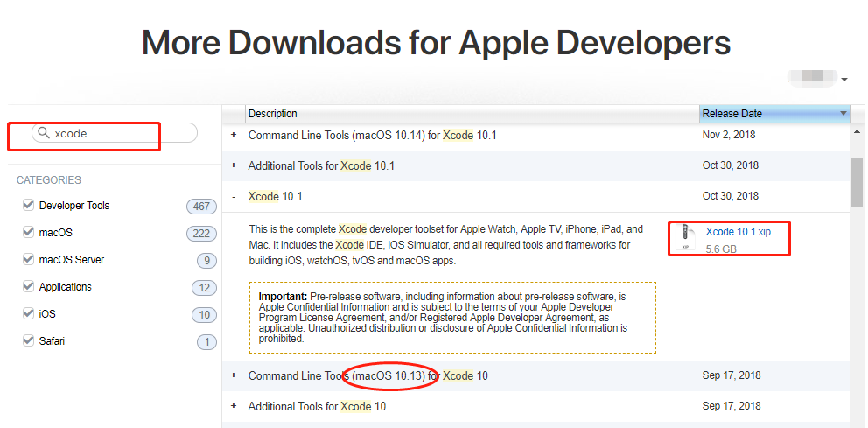Click the 12 count badge for Applications
Viewport: 868px width, 428px height.
click(x=204, y=288)
